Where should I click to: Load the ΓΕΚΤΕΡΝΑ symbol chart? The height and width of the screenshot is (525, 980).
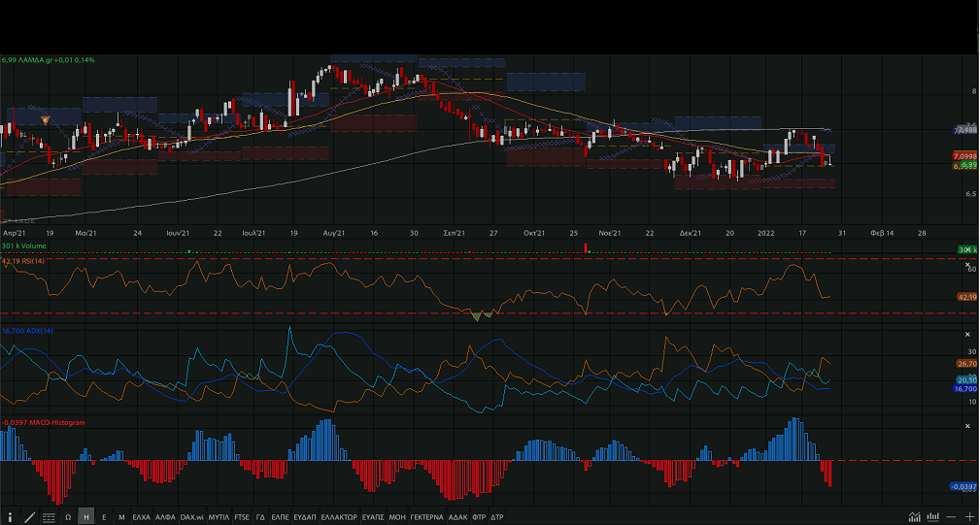427,517
